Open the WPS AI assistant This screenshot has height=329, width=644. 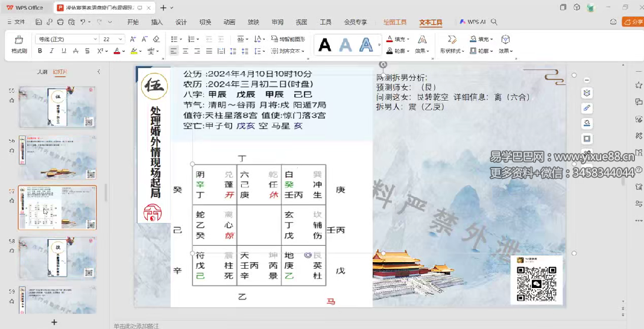coord(472,22)
